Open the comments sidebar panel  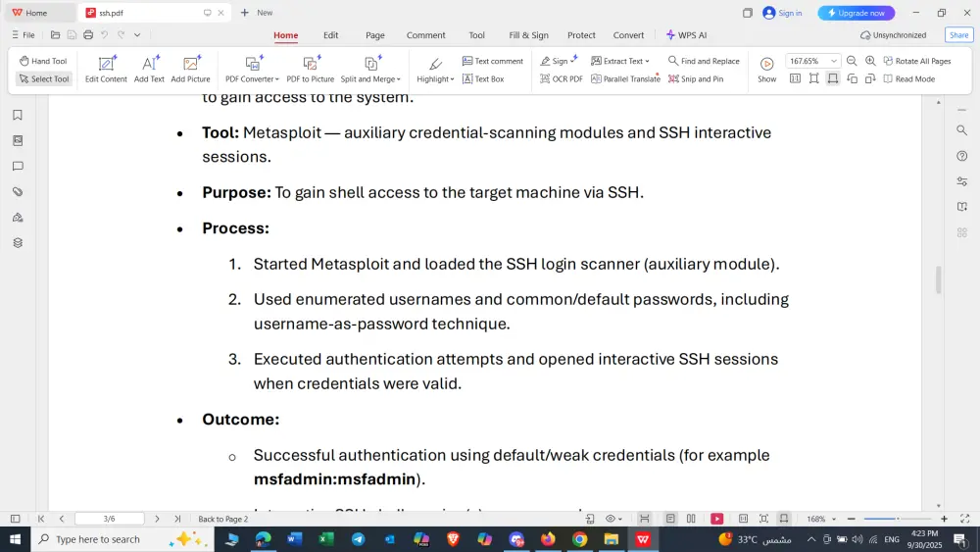pyautogui.click(x=18, y=167)
